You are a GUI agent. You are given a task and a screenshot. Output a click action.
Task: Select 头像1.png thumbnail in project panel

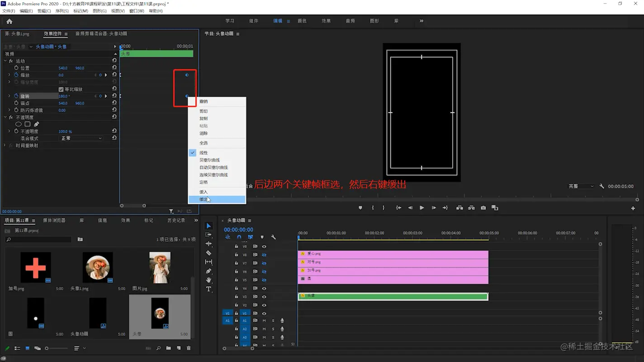(98, 267)
